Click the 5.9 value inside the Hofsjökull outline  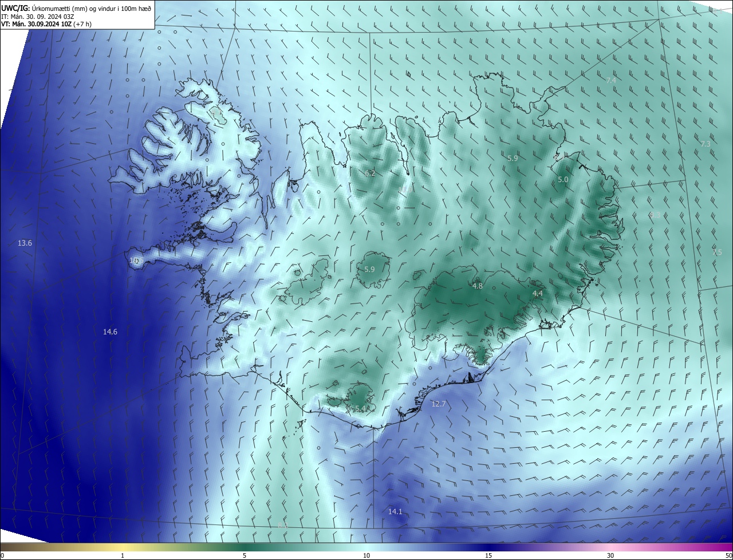(369, 270)
